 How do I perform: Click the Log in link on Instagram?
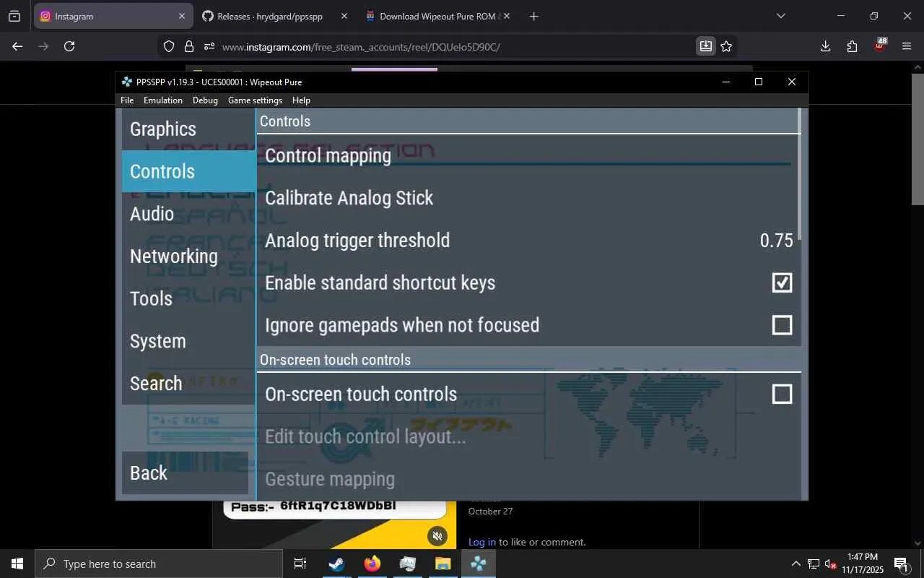click(482, 542)
